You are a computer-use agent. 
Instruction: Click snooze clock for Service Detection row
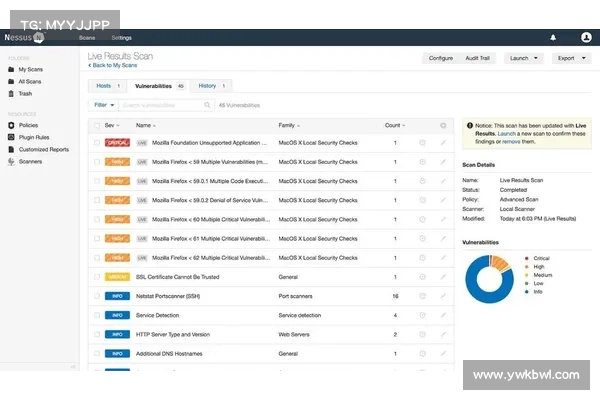pos(422,315)
